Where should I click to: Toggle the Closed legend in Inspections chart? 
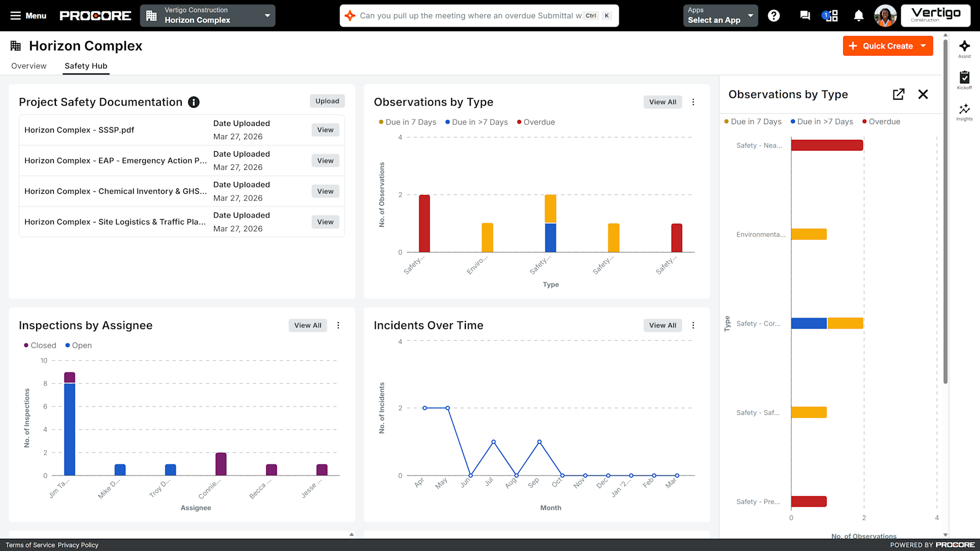coord(40,346)
